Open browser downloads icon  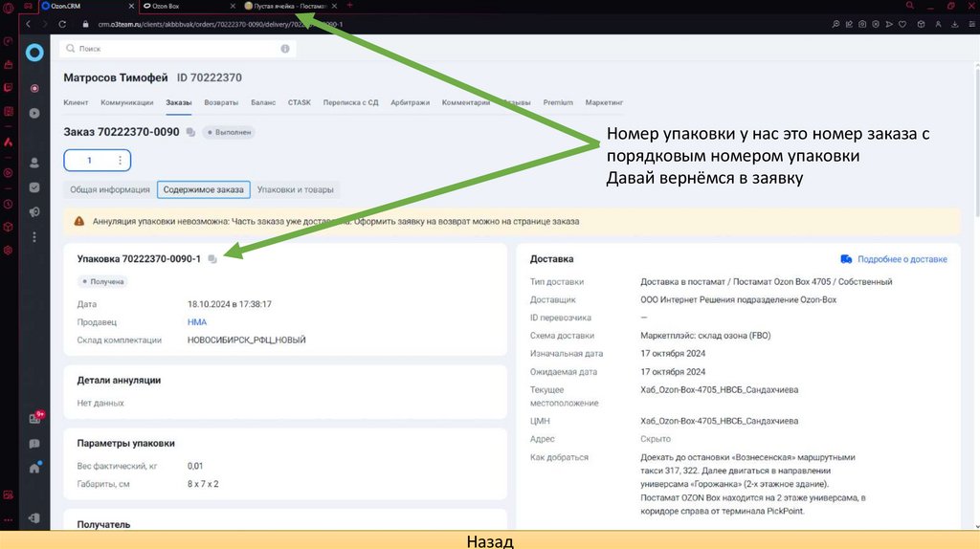[x=955, y=24]
